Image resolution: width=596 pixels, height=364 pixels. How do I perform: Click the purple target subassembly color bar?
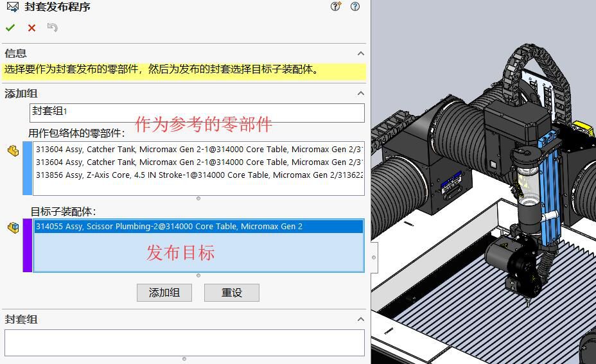[x=28, y=245]
